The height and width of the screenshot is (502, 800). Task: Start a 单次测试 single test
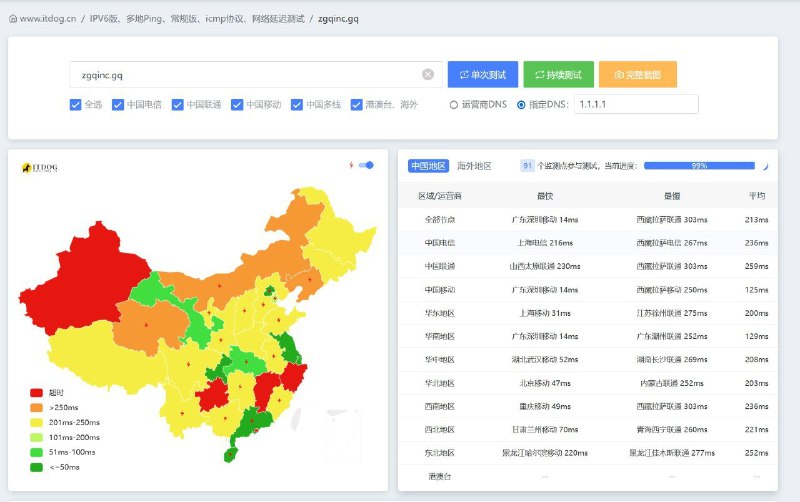tap(482, 74)
